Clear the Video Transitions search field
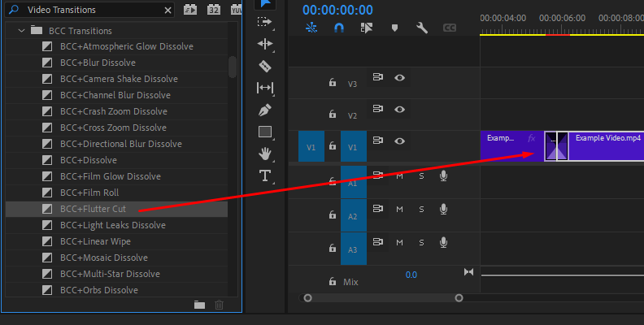 pyautogui.click(x=168, y=11)
